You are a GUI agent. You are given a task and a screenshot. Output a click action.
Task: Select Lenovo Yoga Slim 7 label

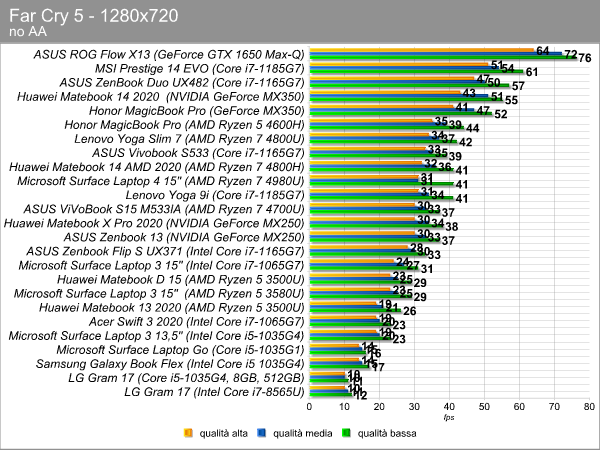click(189, 139)
